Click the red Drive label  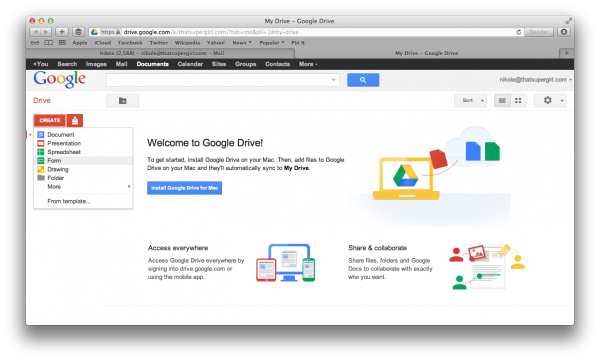42,100
